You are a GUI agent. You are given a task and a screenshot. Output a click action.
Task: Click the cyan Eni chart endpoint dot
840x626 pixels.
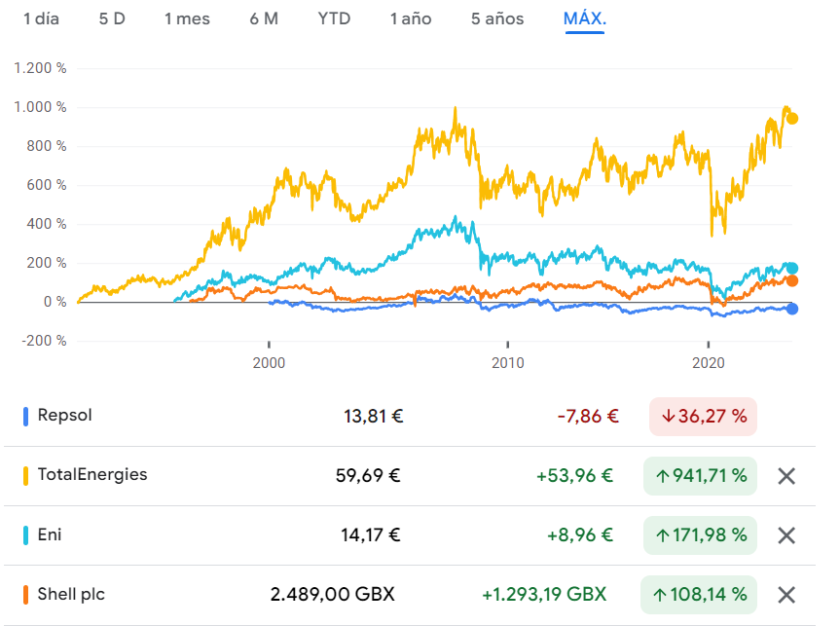[792, 269]
